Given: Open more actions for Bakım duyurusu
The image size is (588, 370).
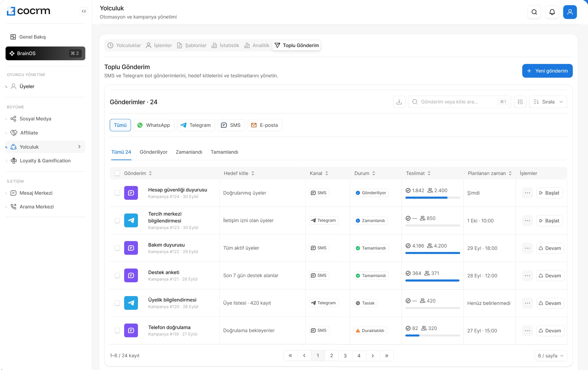Looking at the screenshot, I should 527,248.
